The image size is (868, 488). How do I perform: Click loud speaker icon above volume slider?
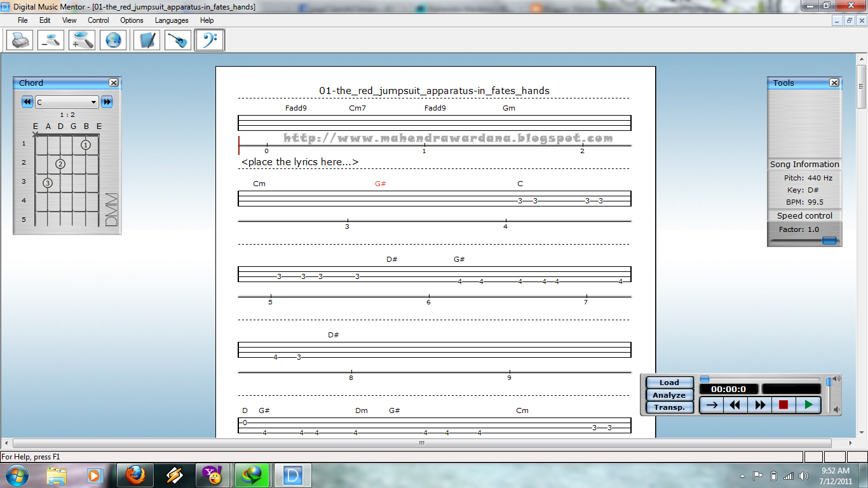coord(837,379)
